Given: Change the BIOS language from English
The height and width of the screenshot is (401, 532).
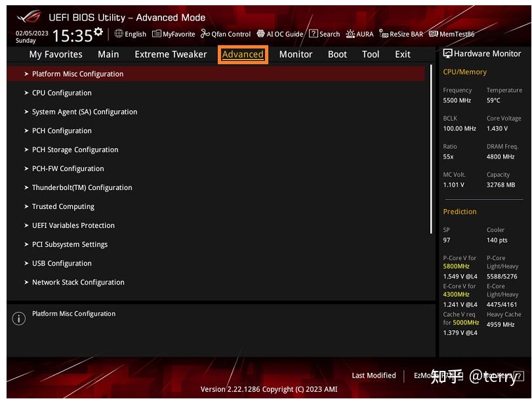Looking at the screenshot, I should (x=130, y=34).
